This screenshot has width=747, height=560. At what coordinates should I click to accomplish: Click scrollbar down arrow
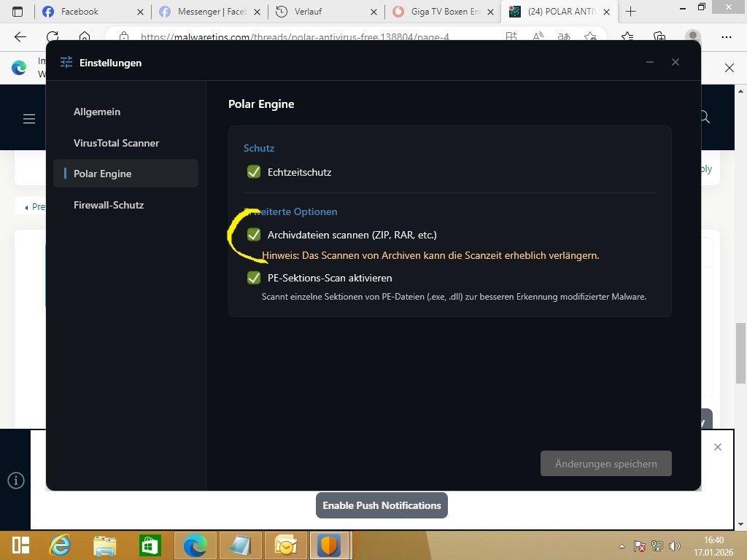(x=740, y=524)
